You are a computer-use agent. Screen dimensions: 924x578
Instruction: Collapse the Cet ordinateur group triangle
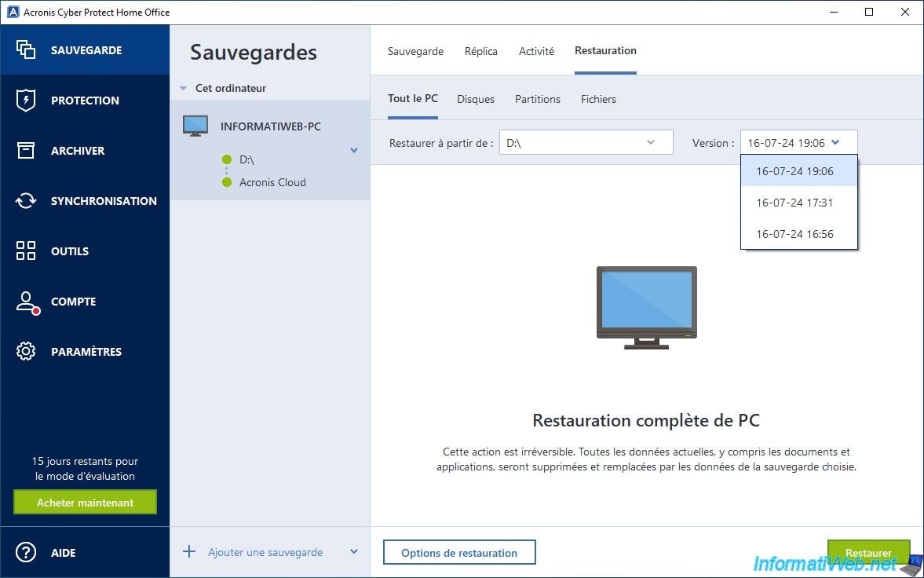point(183,89)
